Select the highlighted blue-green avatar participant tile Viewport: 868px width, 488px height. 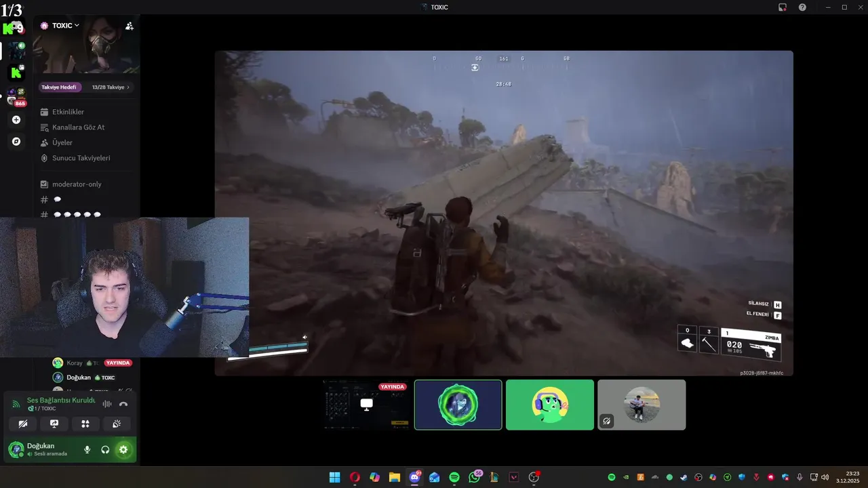(458, 405)
